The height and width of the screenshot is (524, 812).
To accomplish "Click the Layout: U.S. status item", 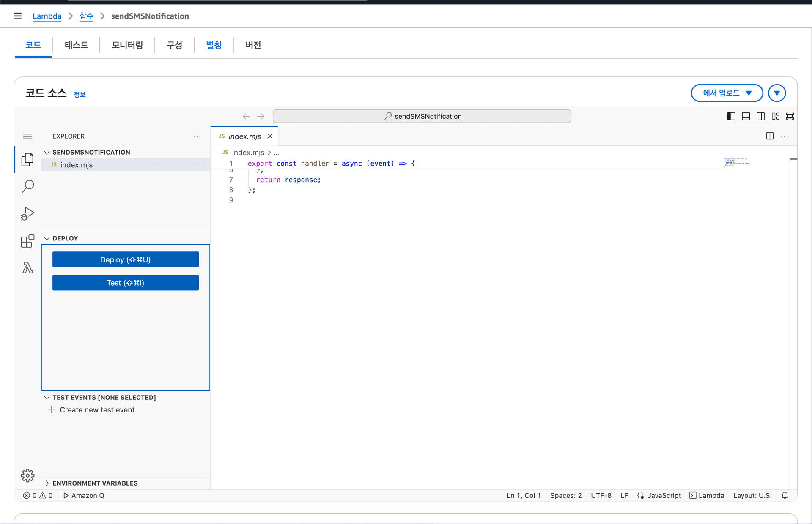I will pyautogui.click(x=752, y=495).
